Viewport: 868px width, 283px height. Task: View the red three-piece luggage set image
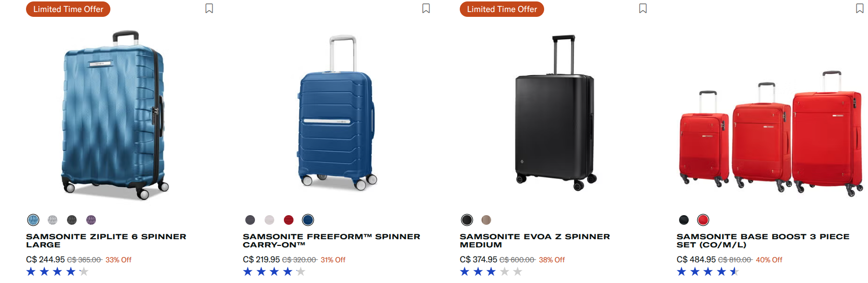(770, 134)
